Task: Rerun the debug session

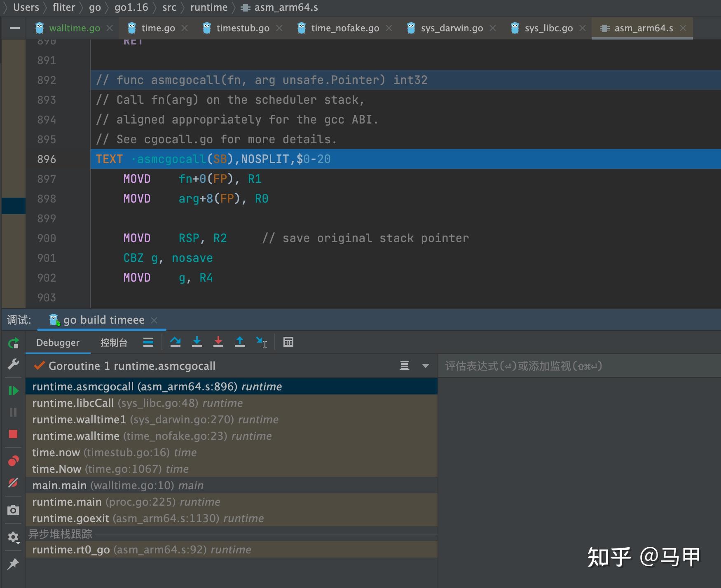Action: pos(13,343)
